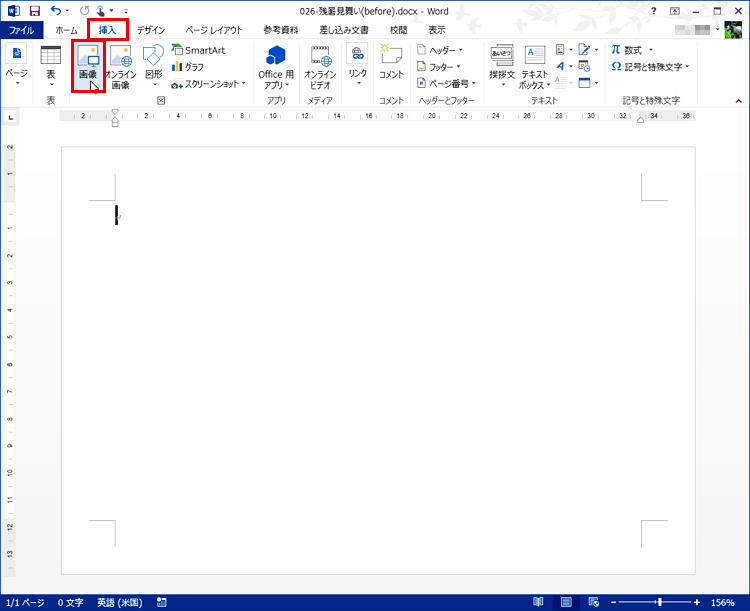Insert an オンラインビデオ online video
The image size is (750, 611).
click(320, 67)
